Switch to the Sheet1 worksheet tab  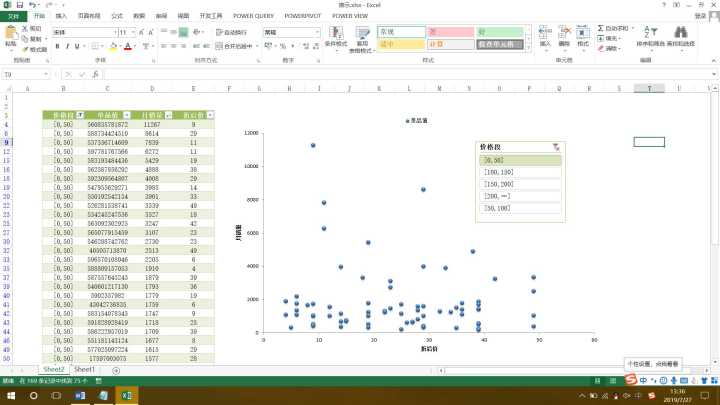click(x=85, y=370)
